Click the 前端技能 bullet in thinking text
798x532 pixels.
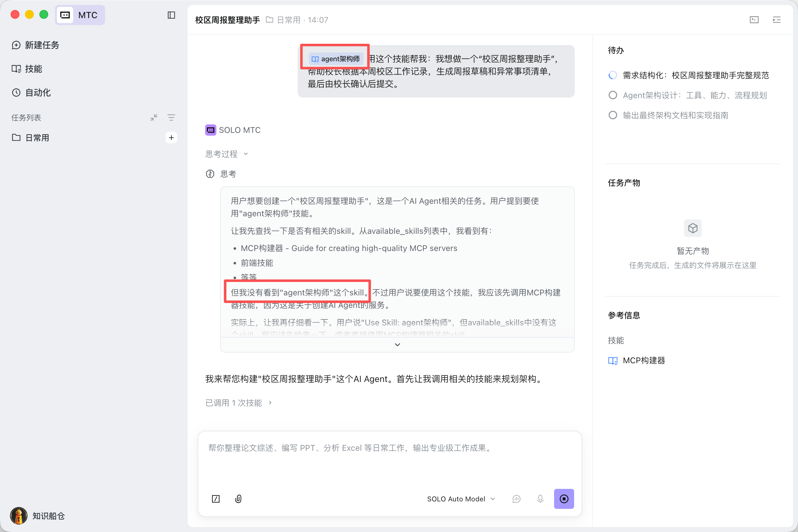[257, 263]
